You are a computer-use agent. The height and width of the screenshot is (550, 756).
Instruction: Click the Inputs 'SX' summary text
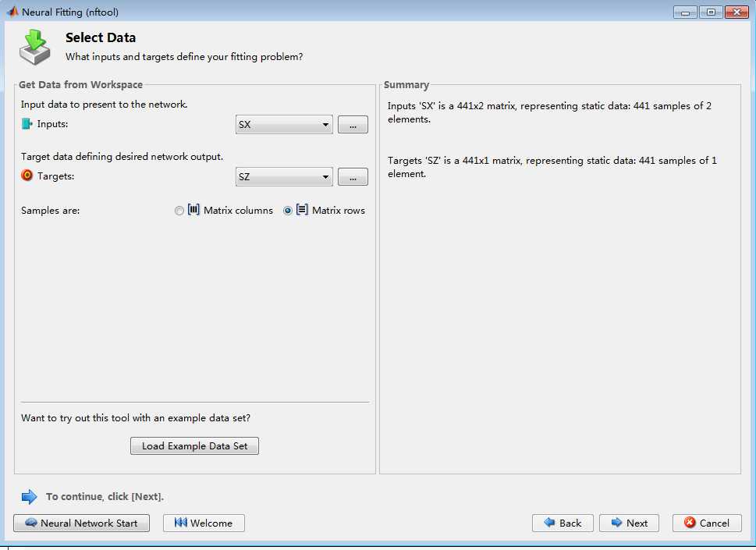coord(549,112)
